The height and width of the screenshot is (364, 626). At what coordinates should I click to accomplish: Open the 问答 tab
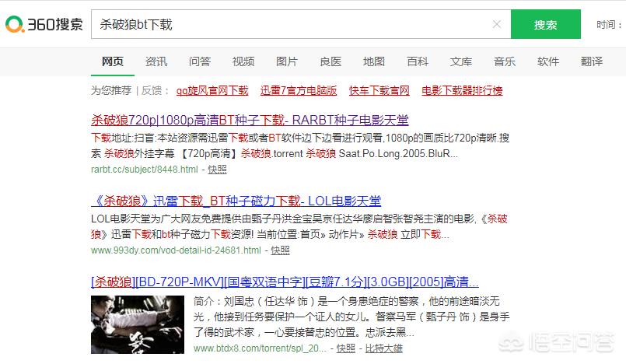click(200, 61)
